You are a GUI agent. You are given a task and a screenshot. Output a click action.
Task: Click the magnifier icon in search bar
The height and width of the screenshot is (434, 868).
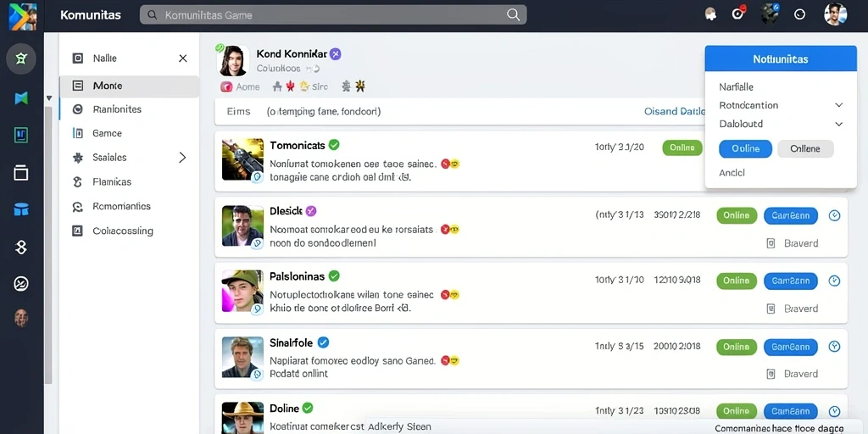point(513,15)
